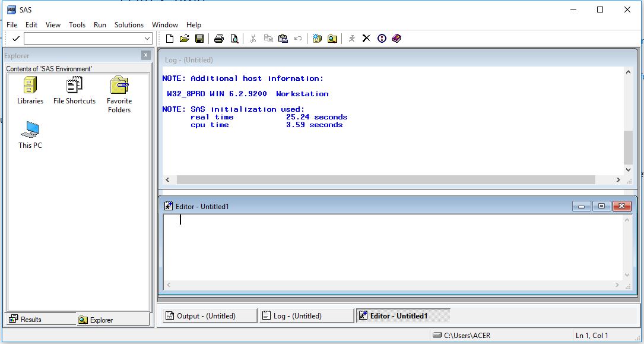The width and height of the screenshot is (644, 344).
Task: Click the checkmark next to the command bar
Action: point(15,38)
